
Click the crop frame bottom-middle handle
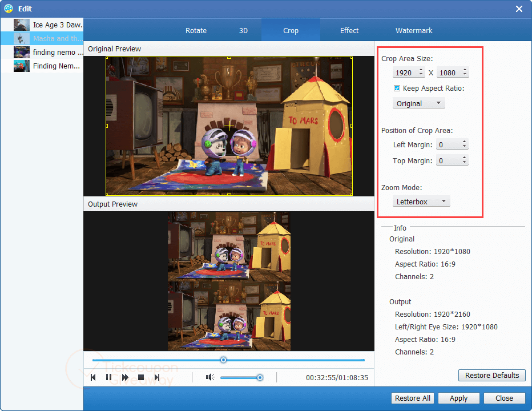tap(229, 195)
